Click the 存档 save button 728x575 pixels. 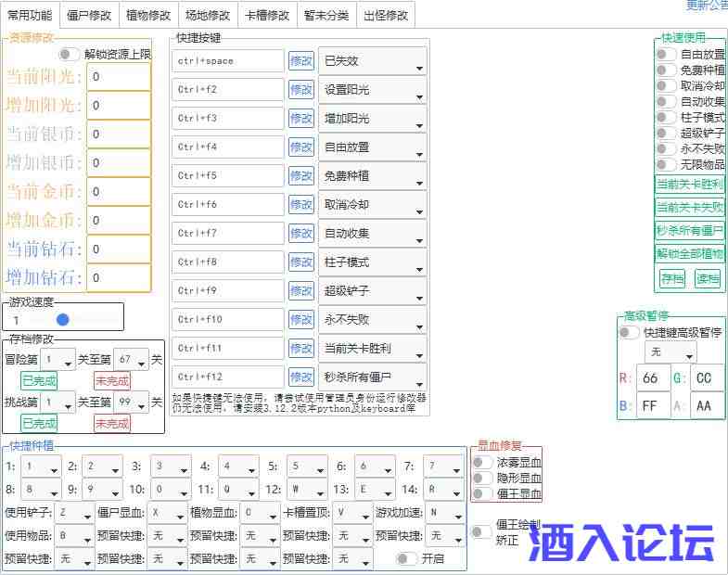672,278
